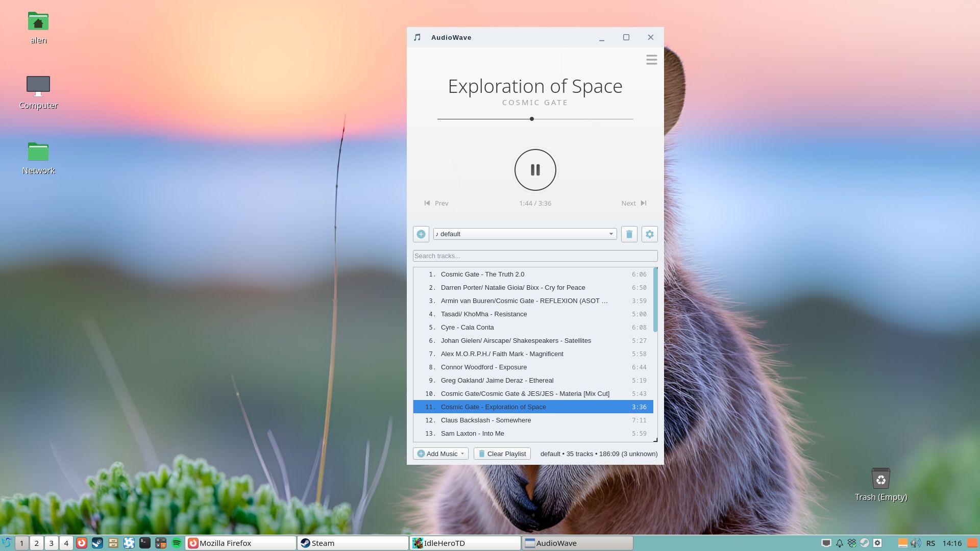This screenshot has height=551, width=980.
Task: Open the AudioWave hamburger menu
Action: pyautogui.click(x=651, y=60)
